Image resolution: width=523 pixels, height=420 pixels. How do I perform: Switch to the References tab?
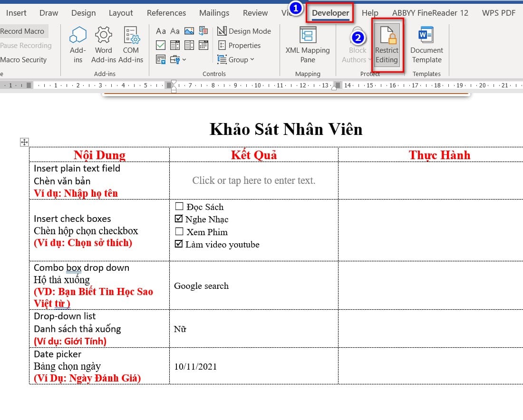166,13
